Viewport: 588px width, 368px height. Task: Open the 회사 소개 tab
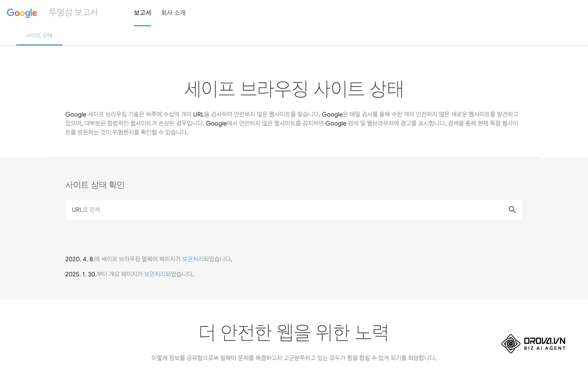click(173, 13)
